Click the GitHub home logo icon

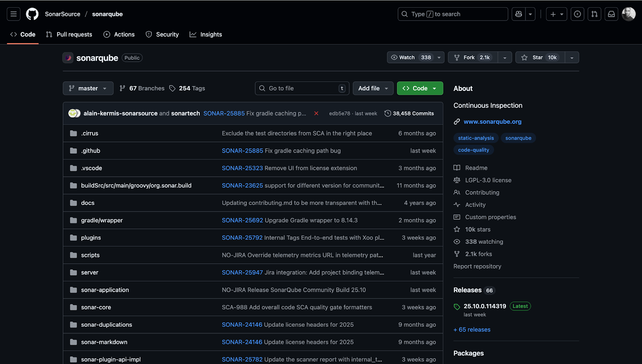click(x=32, y=14)
